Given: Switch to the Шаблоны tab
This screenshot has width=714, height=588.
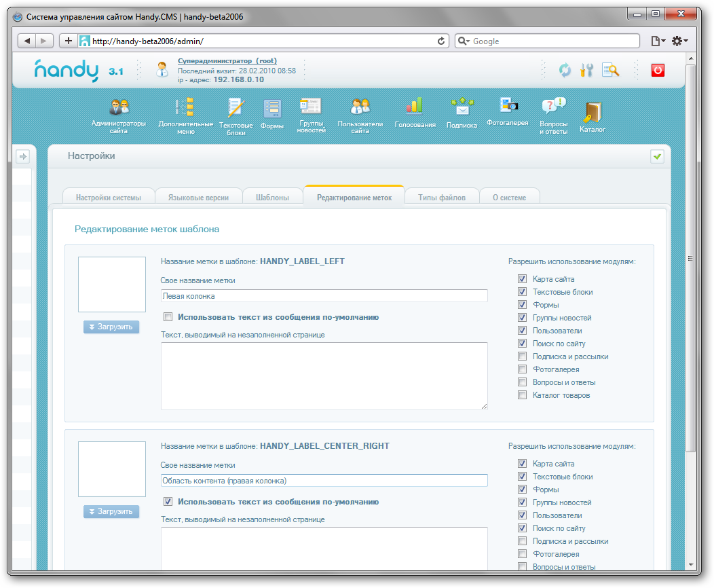Looking at the screenshot, I should point(272,198).
